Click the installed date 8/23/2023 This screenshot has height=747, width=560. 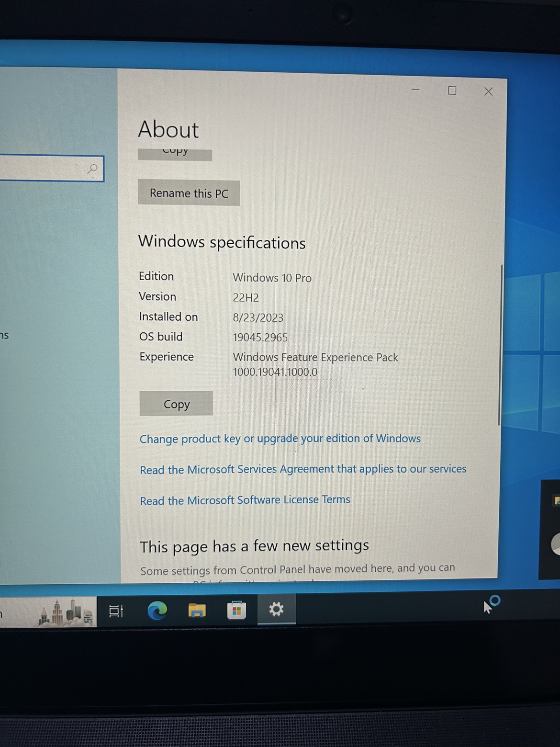click(x=258, y=317)
